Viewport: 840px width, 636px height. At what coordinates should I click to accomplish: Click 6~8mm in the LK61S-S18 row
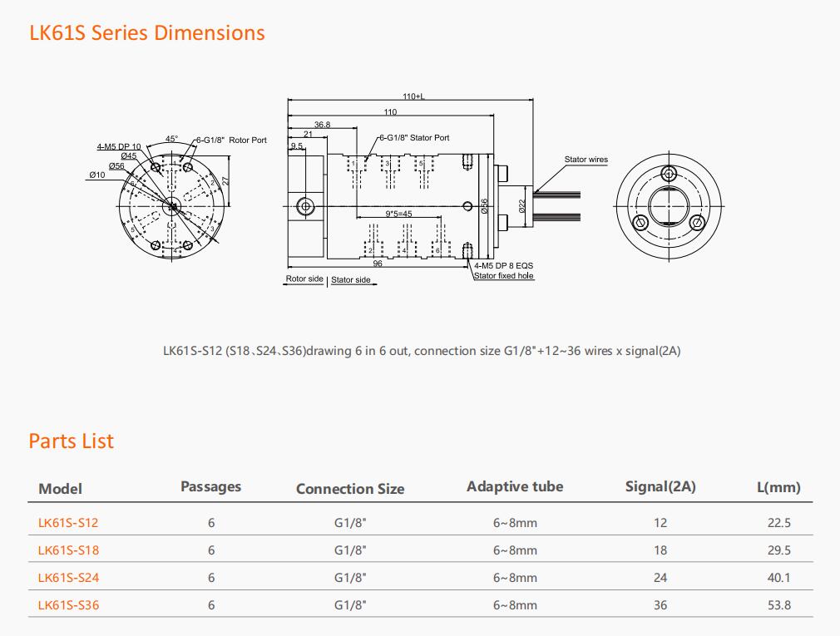(x=515, y=550)
